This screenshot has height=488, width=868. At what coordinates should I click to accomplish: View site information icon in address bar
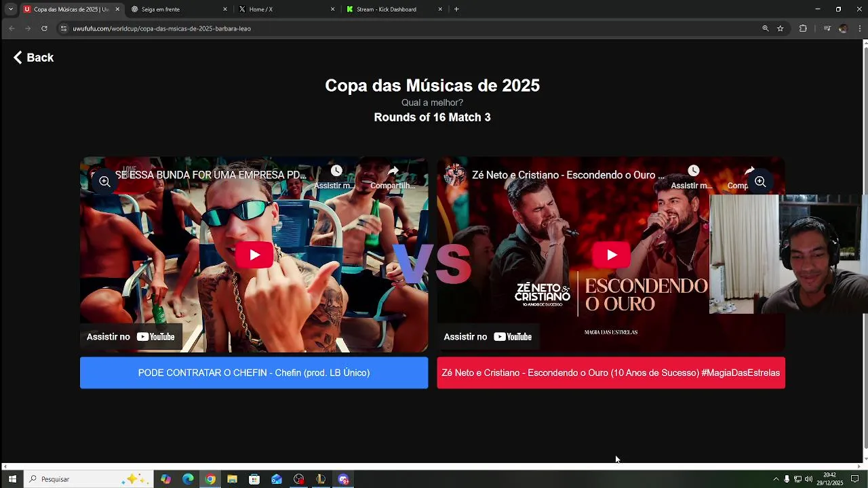point(64,28)
